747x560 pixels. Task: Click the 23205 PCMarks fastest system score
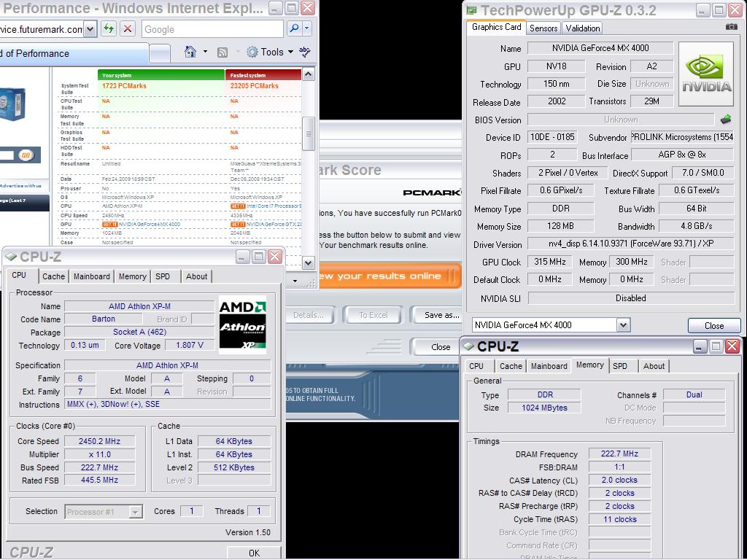point(255,86)
